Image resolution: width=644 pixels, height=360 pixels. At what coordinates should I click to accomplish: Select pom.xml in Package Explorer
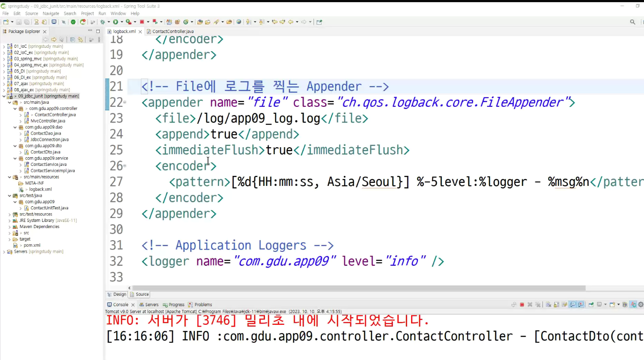tap(32, 245)
